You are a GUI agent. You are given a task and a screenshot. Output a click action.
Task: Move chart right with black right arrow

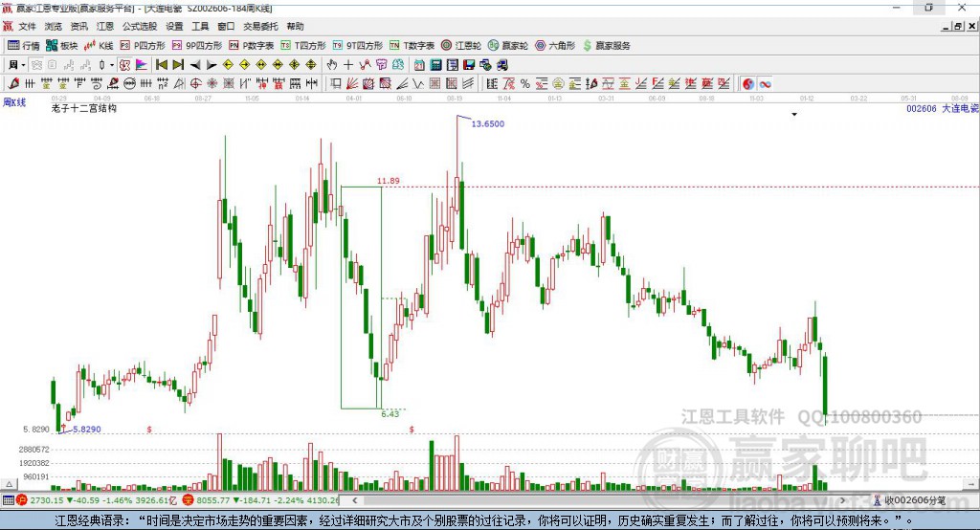coord(212,65)
